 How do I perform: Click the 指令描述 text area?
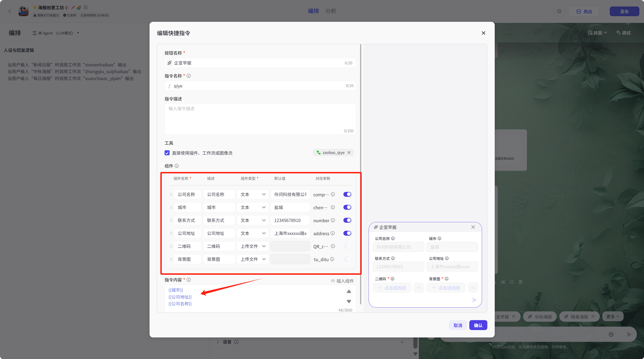tap(260, 119)
